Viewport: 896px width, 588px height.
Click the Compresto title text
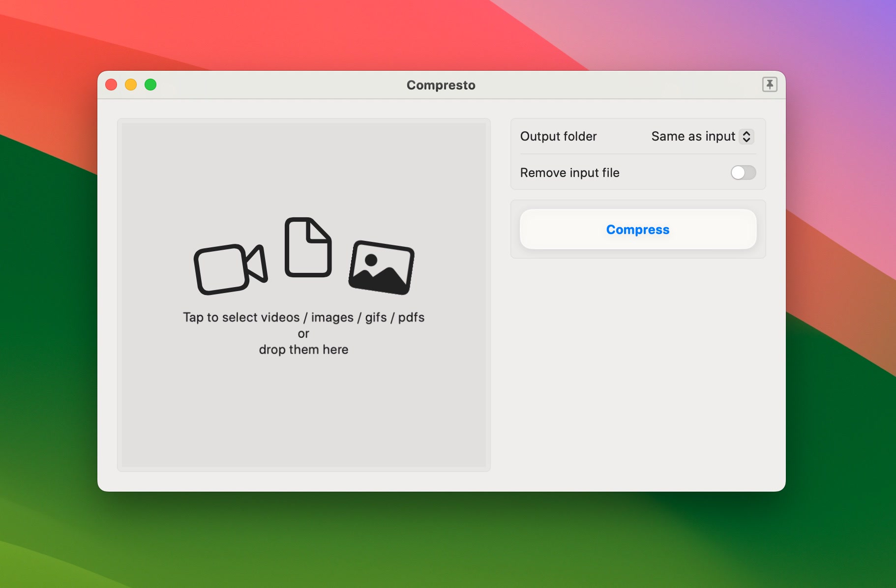tap(441, 85)
